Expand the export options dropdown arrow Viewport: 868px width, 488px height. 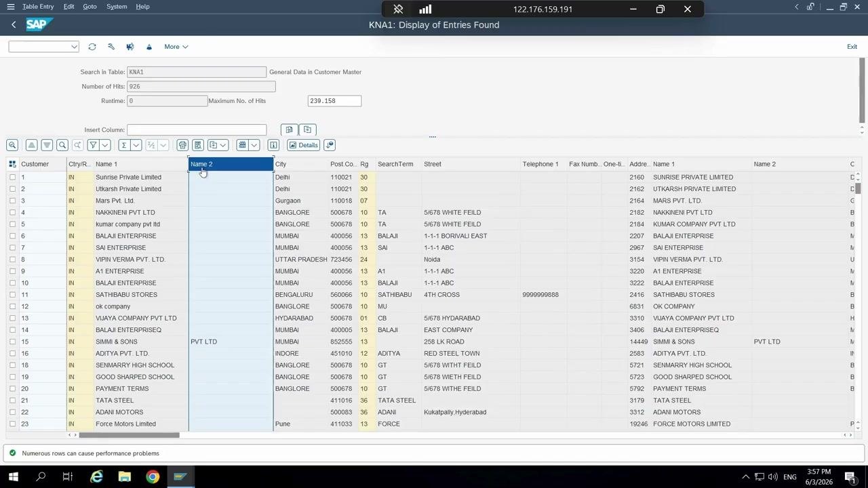(x=223, y=145)
